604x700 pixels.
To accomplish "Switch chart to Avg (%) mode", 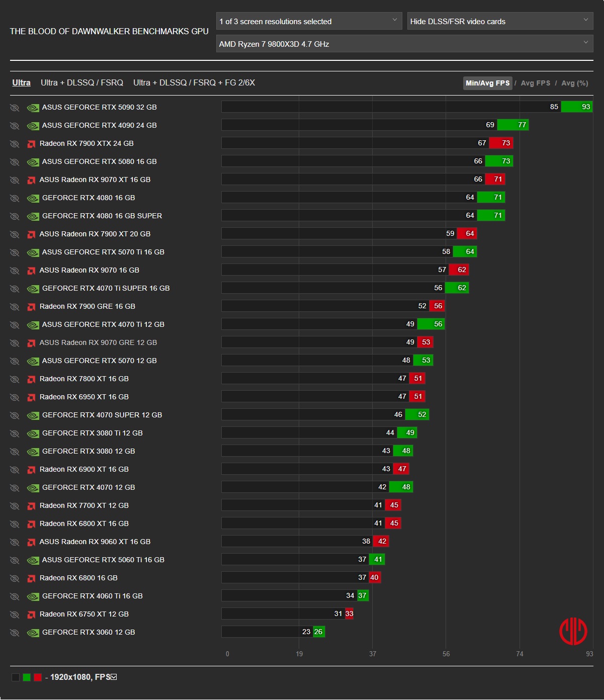I will pyautogui.click(x=574, y=83).
